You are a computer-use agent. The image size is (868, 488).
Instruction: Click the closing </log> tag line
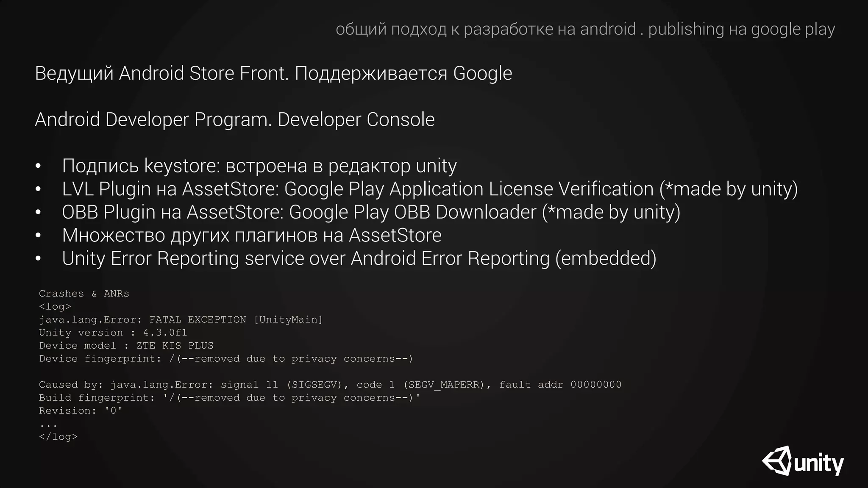[x=58, y=437]
